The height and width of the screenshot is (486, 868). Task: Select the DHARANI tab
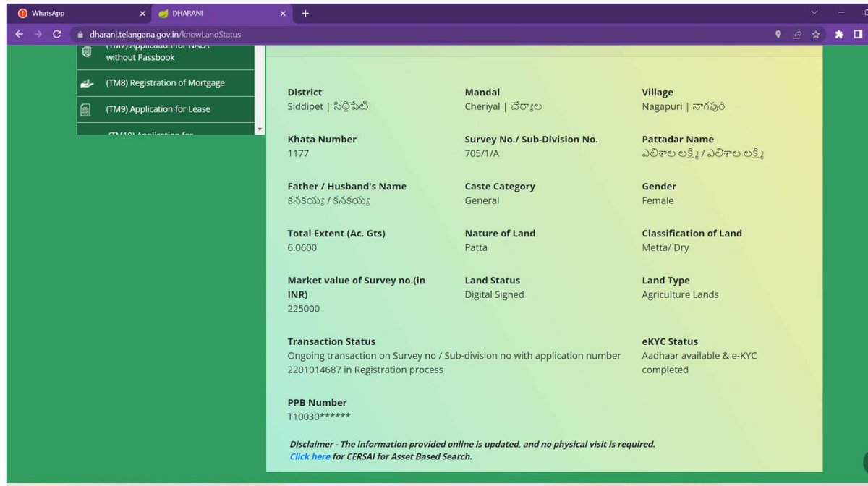pyautogui.click(x=221, y=13)
